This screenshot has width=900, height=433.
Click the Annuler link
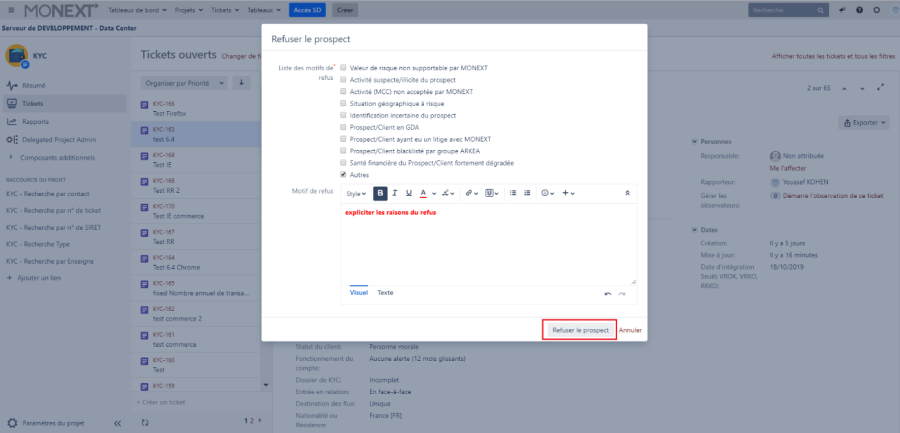click(630, 329)
